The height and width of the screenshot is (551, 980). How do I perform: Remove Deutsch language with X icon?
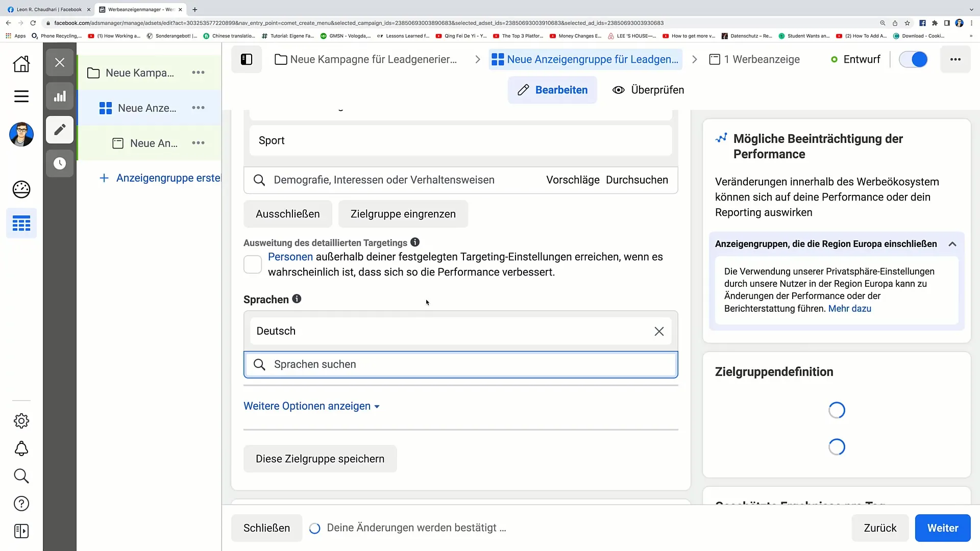pos(659,331)
